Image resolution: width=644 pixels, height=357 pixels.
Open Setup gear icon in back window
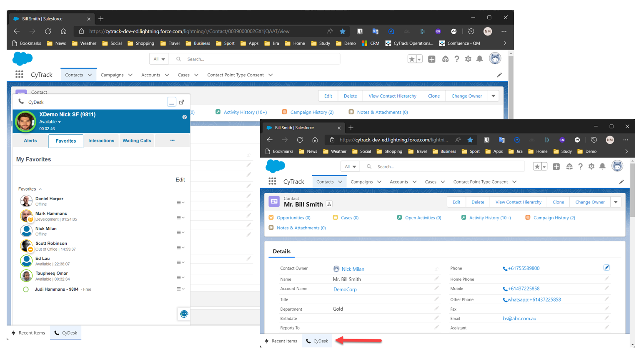468,59
